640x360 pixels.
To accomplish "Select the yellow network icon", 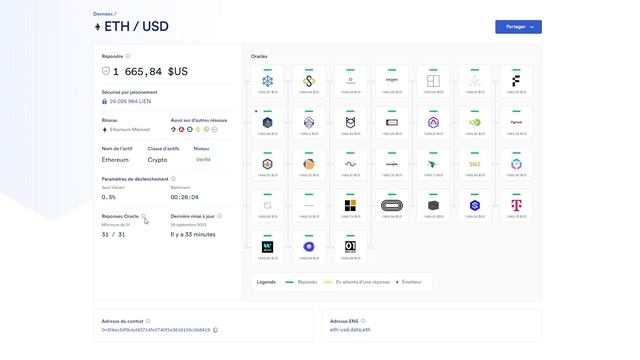I will [198, 129].
